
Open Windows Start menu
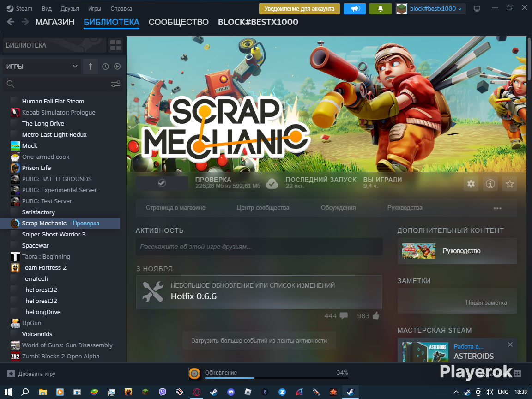(8, 392)
